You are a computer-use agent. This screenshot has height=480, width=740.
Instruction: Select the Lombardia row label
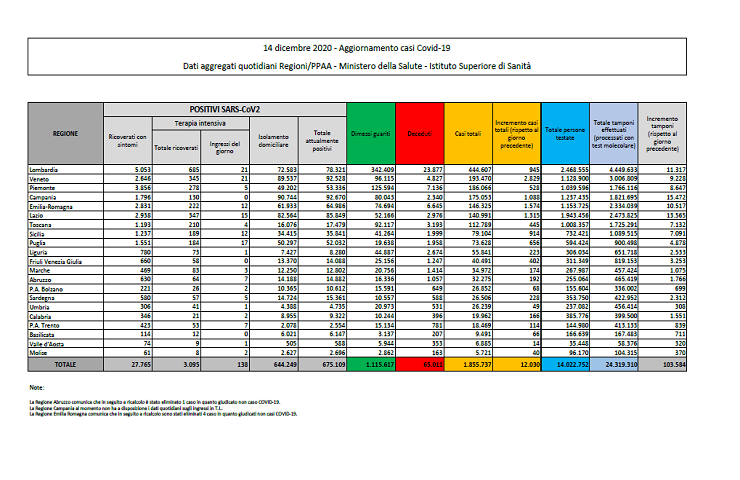[45, 171]
